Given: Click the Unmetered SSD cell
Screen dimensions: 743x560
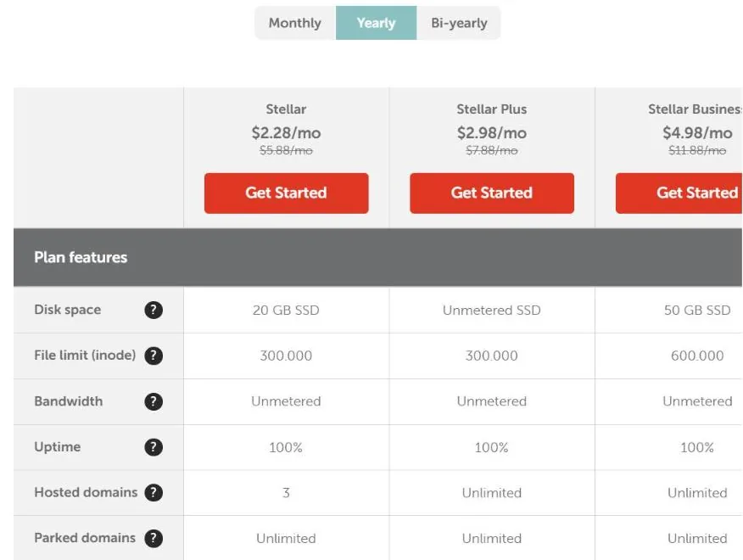Looking at the screenshot, I should pyautogui.click(x=492, y=310).
